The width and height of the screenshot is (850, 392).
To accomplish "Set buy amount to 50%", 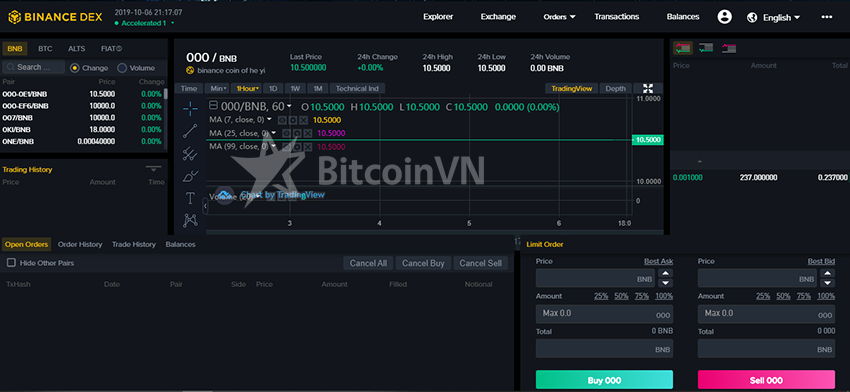I will pos(621,296).
